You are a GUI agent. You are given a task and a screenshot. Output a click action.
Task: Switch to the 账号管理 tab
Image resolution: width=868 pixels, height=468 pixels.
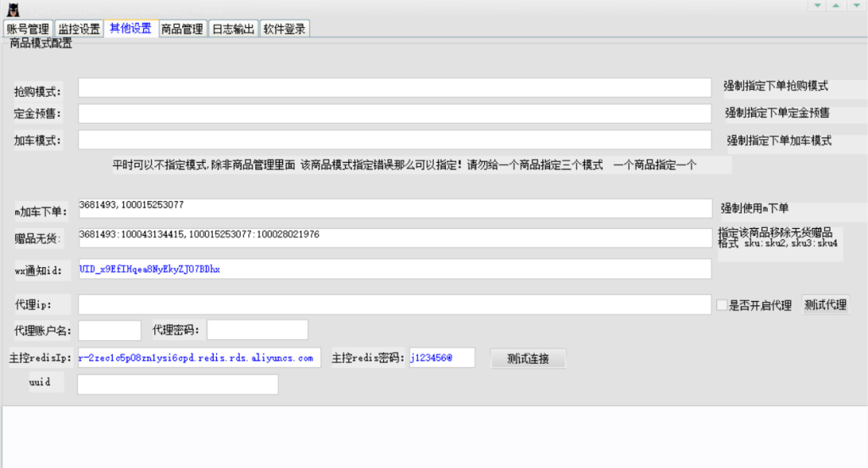click(28, 29)
